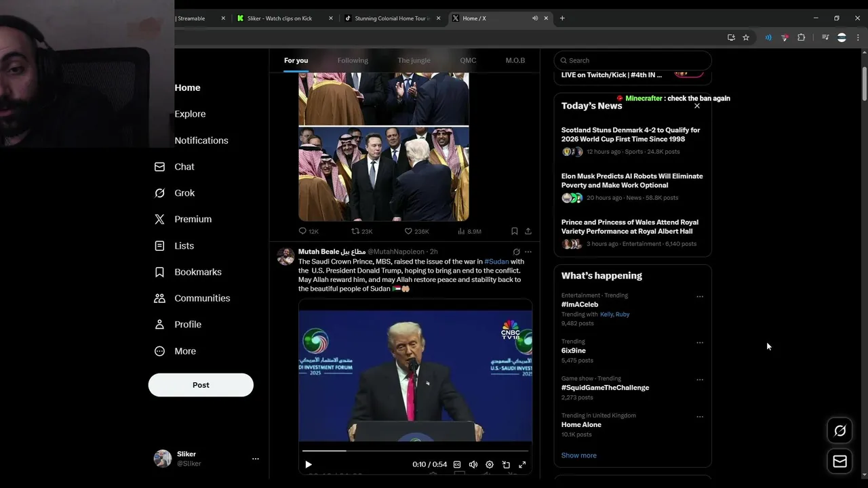Toggle picture-in-picture for the video
Screen dimensions: 868x488
(x=506, y=464)
